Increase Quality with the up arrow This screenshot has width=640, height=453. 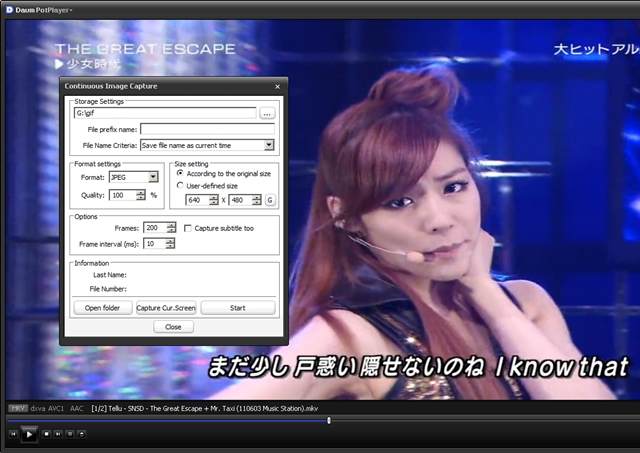[141, 193]
